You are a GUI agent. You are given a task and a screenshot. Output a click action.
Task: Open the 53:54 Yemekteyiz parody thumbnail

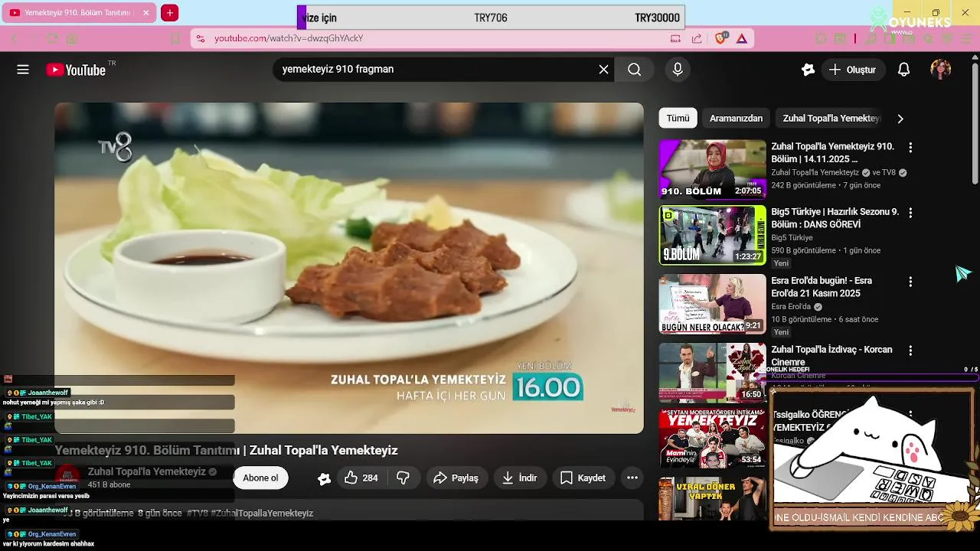pos(713,439)
